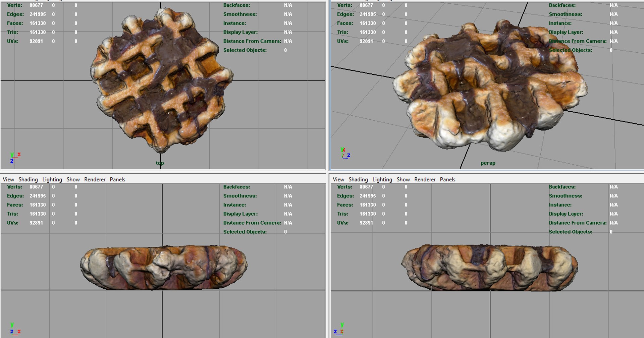This screenshot has width=644, height=338.
Task: Click 'Distance From Camera:' label in the top viewport
Action: [252, 41]
